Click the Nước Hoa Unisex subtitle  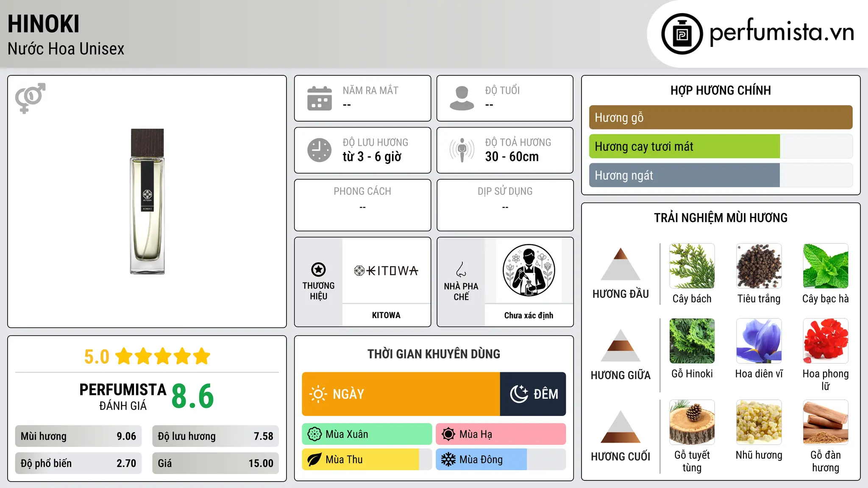click(66, 49)
